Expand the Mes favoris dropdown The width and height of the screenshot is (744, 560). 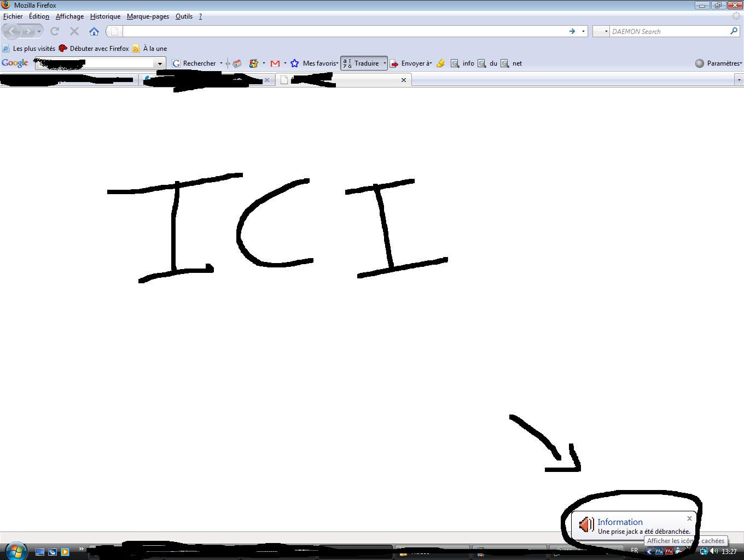pyautogui.click(x=337, y=63)
